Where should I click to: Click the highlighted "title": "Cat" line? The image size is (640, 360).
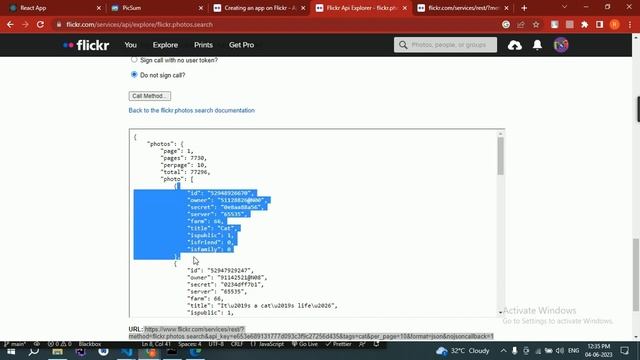pyautogui.click(x=211, y=228)
